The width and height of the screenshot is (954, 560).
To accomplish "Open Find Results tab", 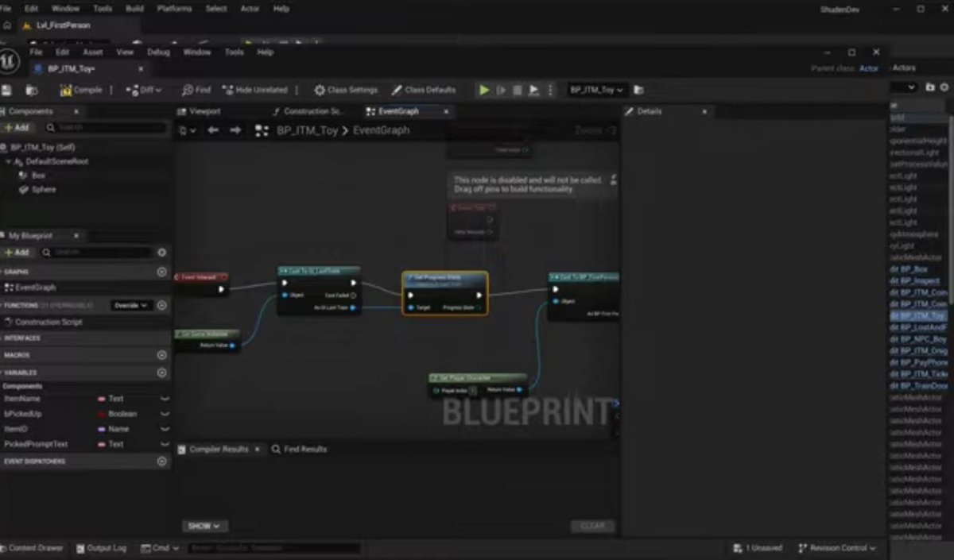I will (299, 450).
